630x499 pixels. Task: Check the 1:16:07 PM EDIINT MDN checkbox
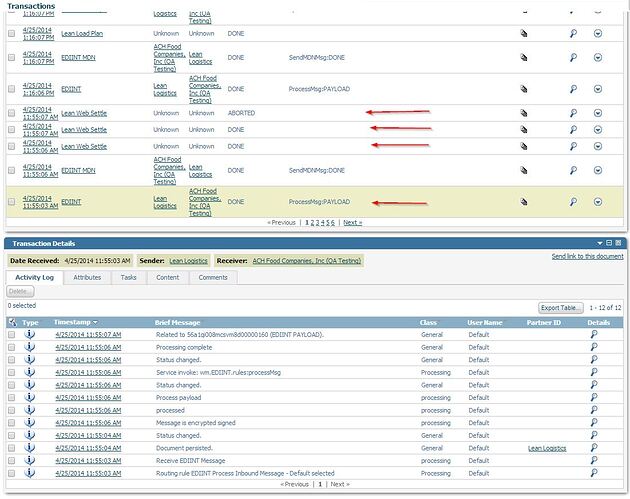(x=12, y=58)
